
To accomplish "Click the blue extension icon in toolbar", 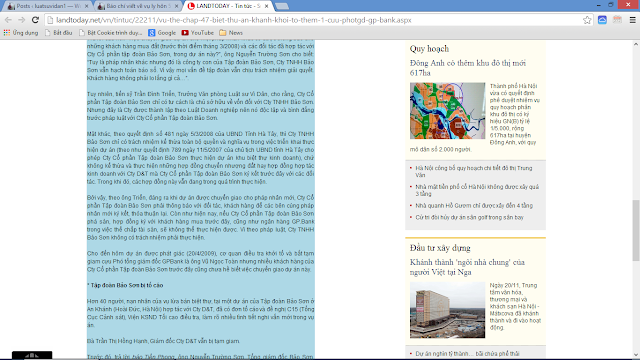I will click(x=602, y=20).
